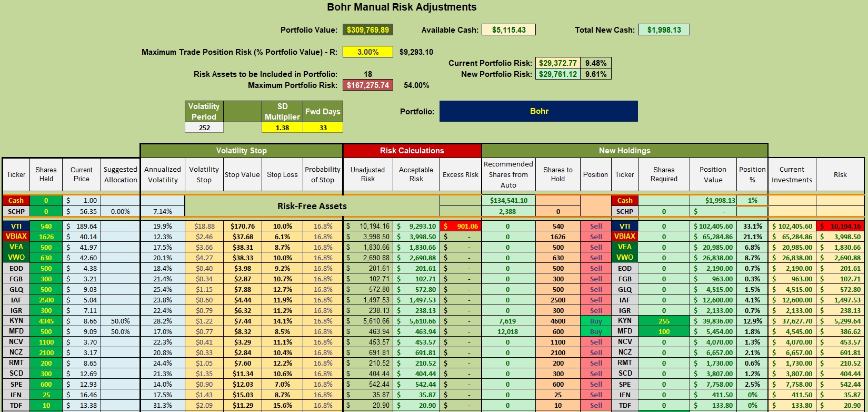The height and width of the screenshot is (412, 868).
Task: Click the Suggested Allocation column header
Action: click(x=121, y=174)
